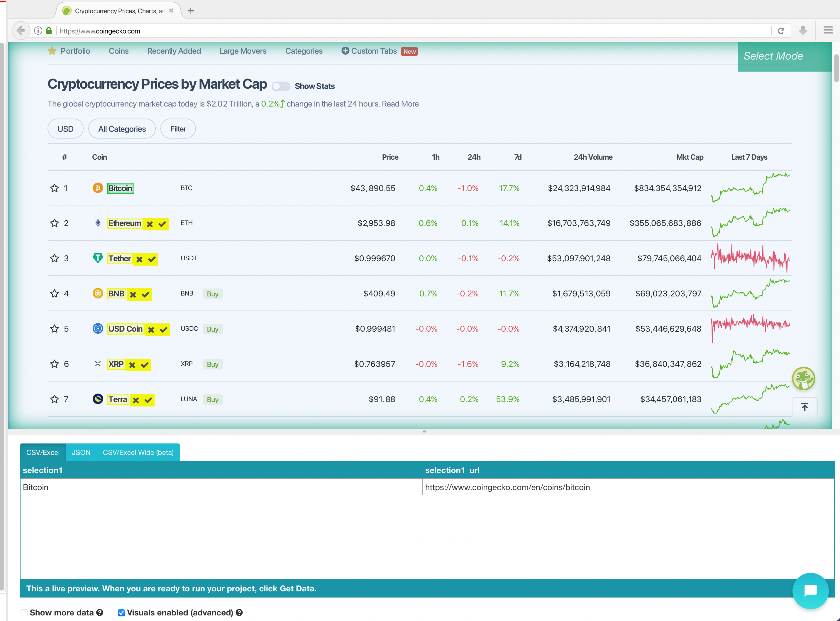Reject the USD Coin selection with the X icon
The height and width of the screenshot is (621, 840).
coord(151,330)
